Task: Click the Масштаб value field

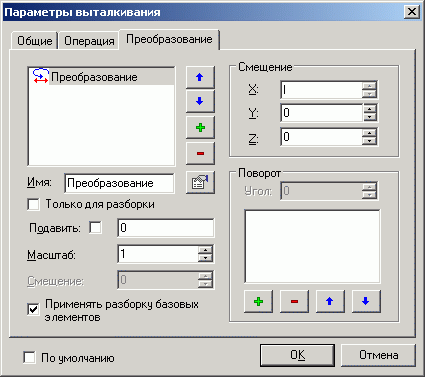Action: (x=158, y=254)
